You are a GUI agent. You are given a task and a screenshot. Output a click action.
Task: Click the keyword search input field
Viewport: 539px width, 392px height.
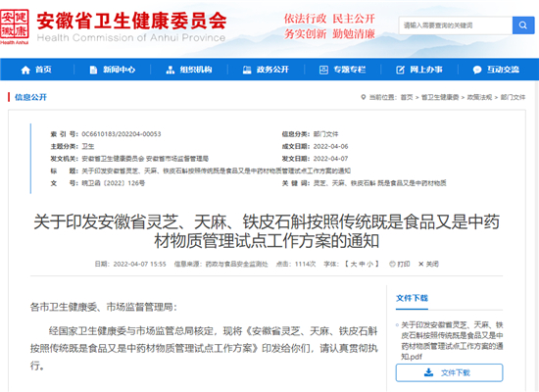click(456, 25)
